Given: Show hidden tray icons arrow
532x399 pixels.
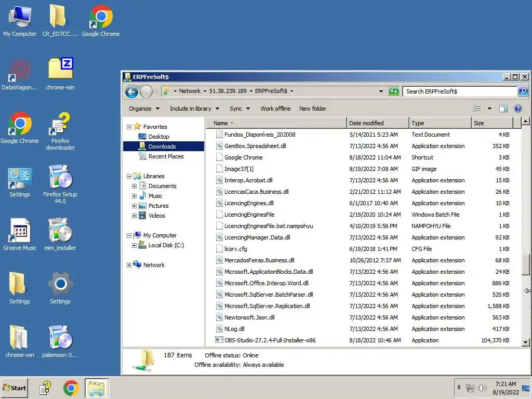Looking at the screenshot, I should (x=459, y=388).
